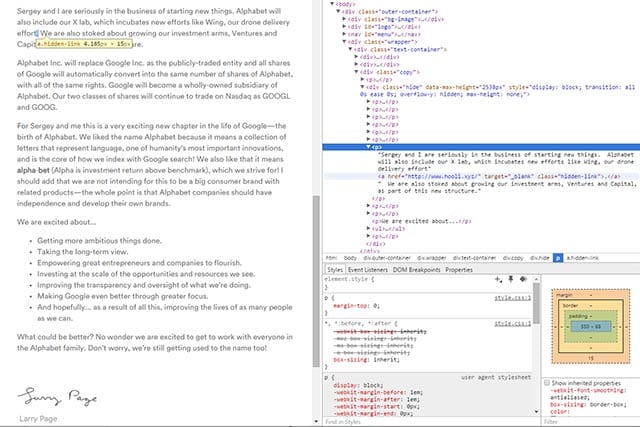640x427 pixels.
Task: Collapse the body node
Action: [x=332, y=4]
